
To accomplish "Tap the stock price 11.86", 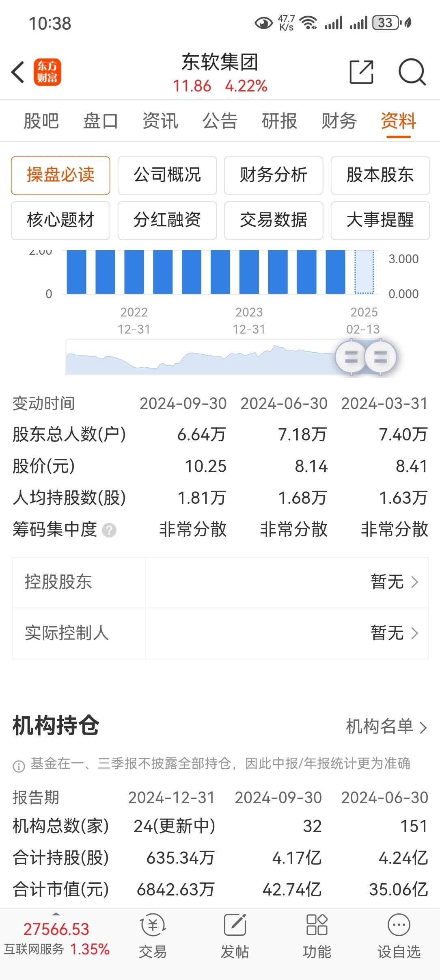I will tap(192, 86).
